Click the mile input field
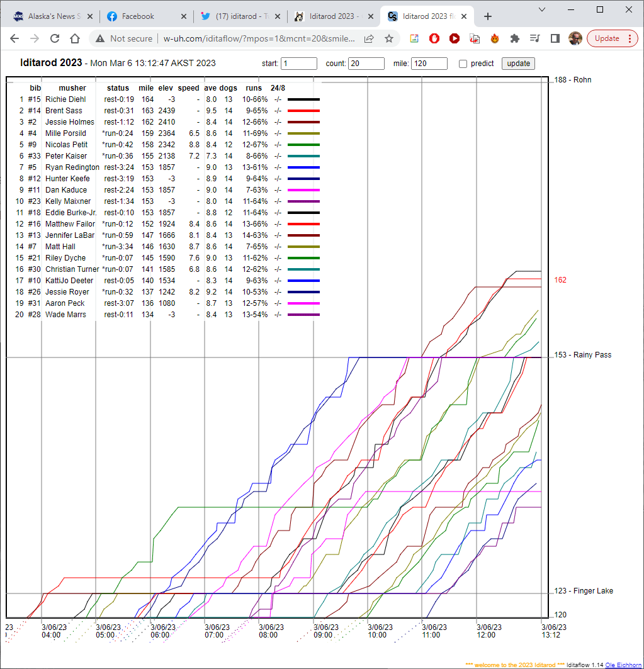644x669 pixels. coord(429,63)
